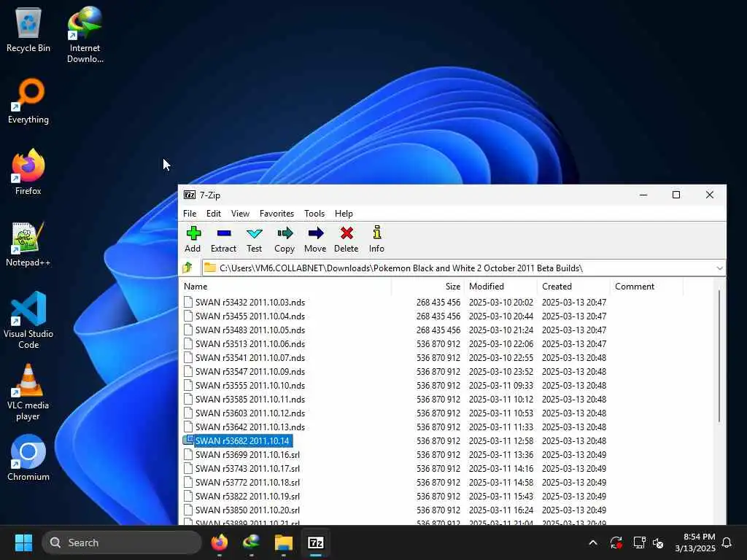Click the Add toolbar icon in 7-Zip

click(193, 239)
